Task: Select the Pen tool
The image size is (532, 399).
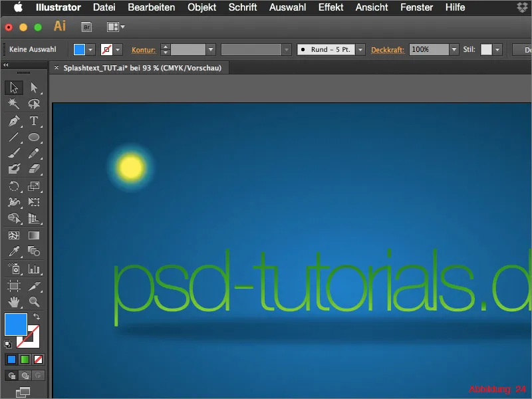Action: pos(14,121)
